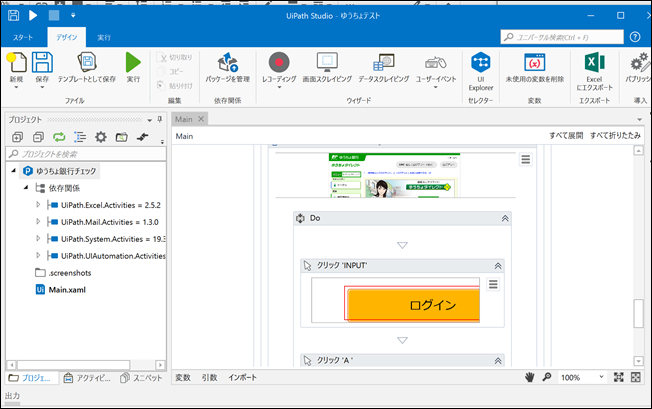Open the 変数 variables panel

pyautogui.click(x=183, y=377)
